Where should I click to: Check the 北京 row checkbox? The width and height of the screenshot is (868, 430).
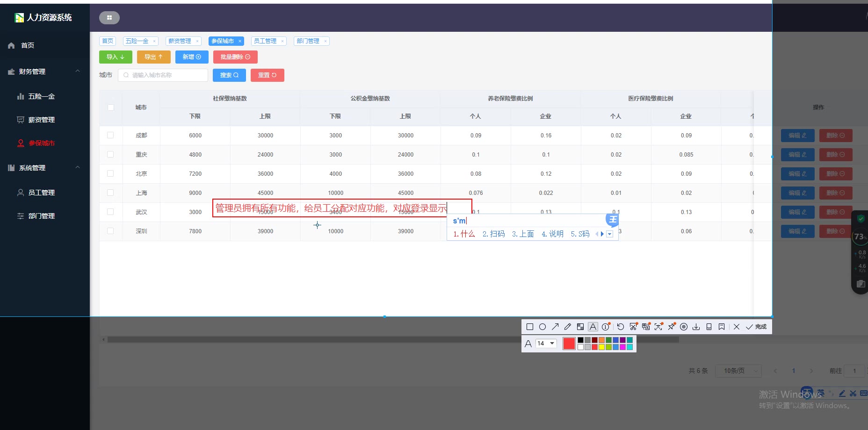(x=110, y=173)
